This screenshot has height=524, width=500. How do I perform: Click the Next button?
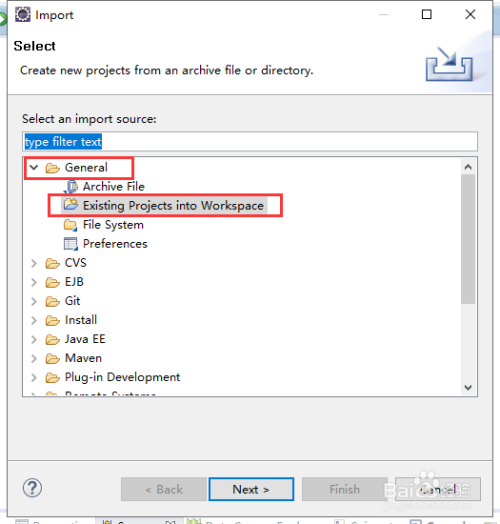tap(251, 489)
